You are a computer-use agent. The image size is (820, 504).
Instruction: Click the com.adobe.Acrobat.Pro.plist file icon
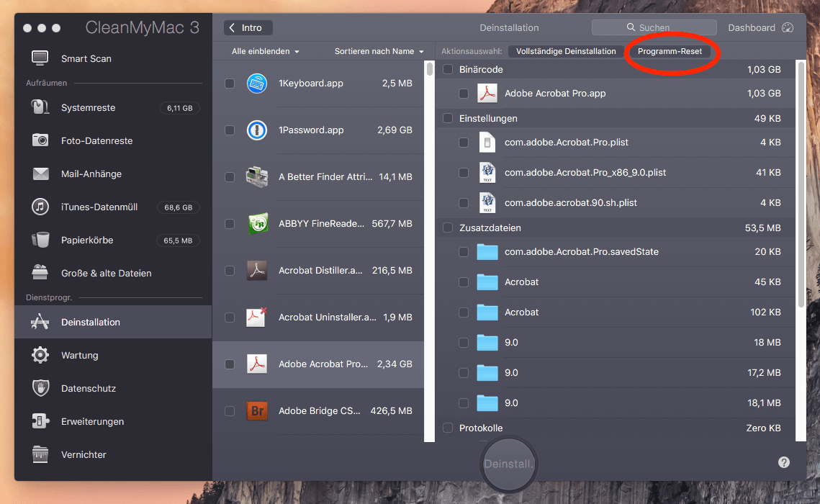coord(487,143)
